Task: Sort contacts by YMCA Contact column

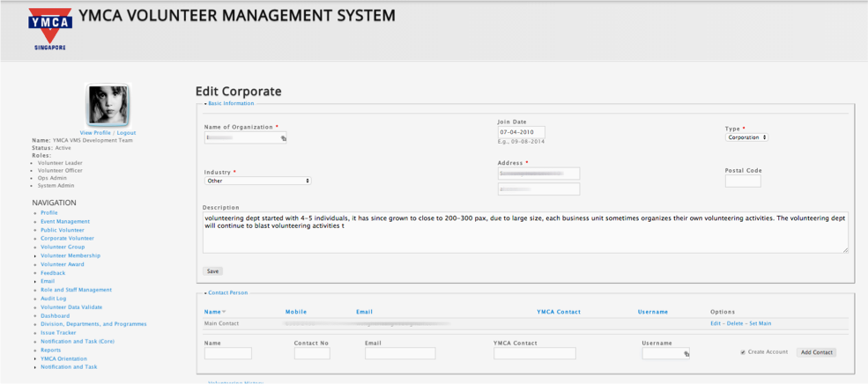Action: (x=559, y=312)
